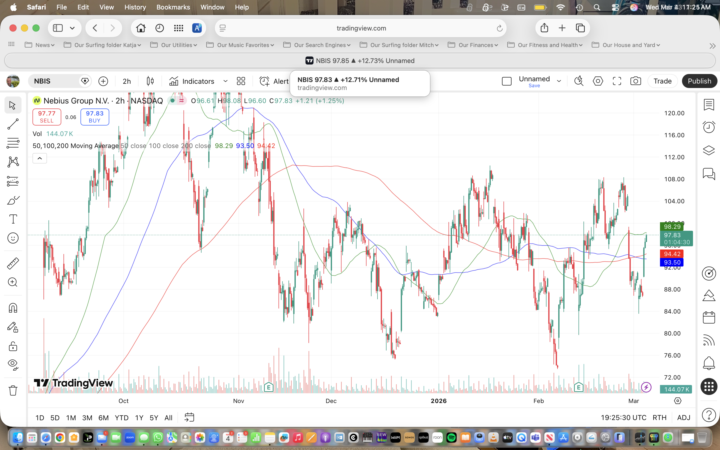Click the purple lightning news marker
This screenshot has width=720, height=450.
click(x=646, y=387)
